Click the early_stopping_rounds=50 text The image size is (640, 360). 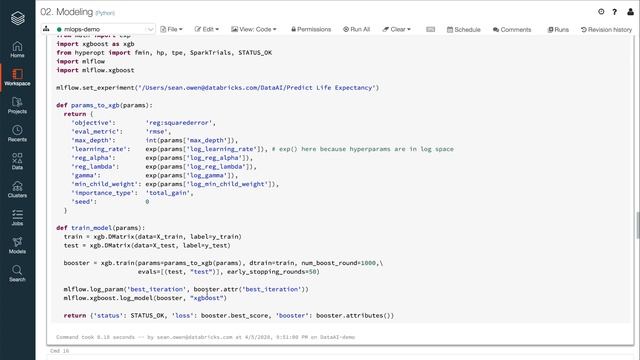pyautogui.click(x=273, y=272)
